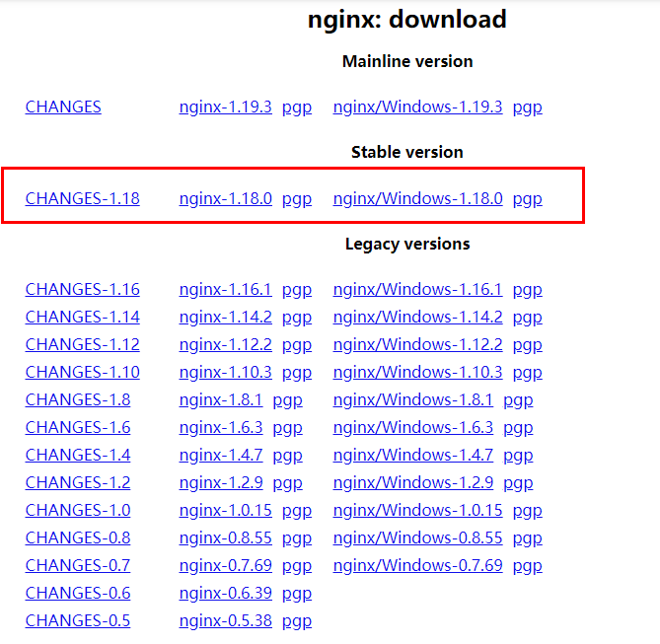Open CHANGES-1.10 link
Screen dimensions: 660x644
tap(83, 373)
